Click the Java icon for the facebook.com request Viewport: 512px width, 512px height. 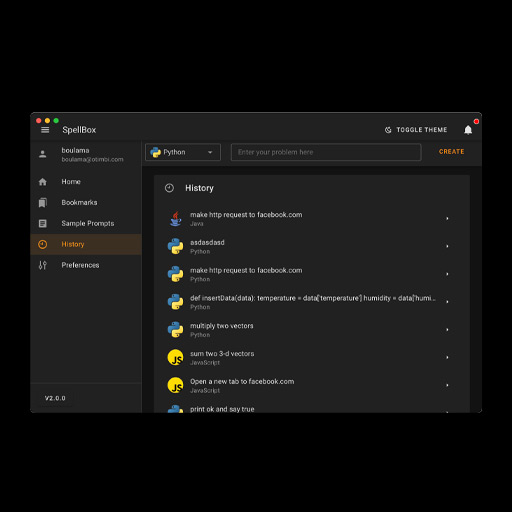[175, 219]
